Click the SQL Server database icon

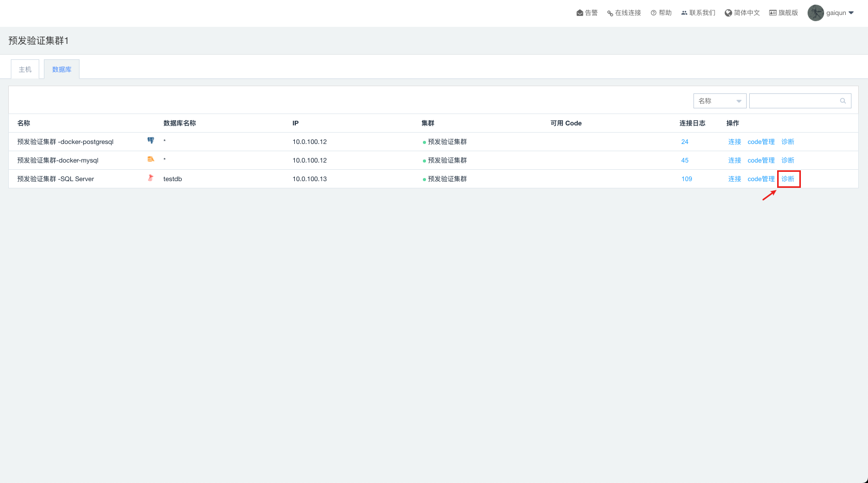pos(151,178)
